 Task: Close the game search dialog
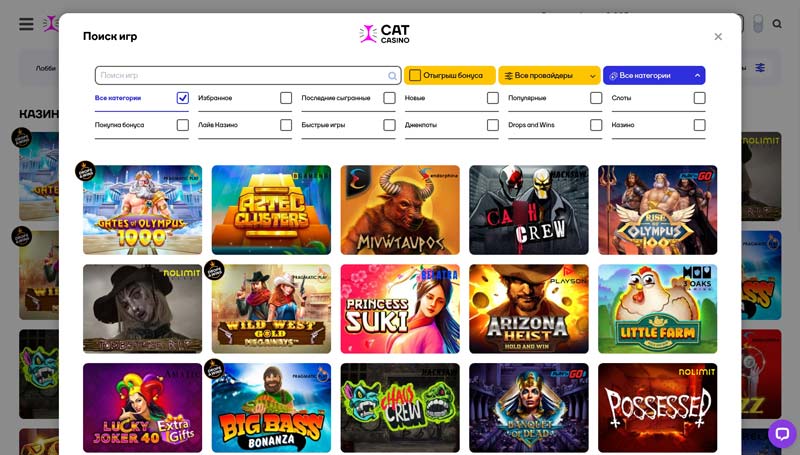click(x=718, y=36)
